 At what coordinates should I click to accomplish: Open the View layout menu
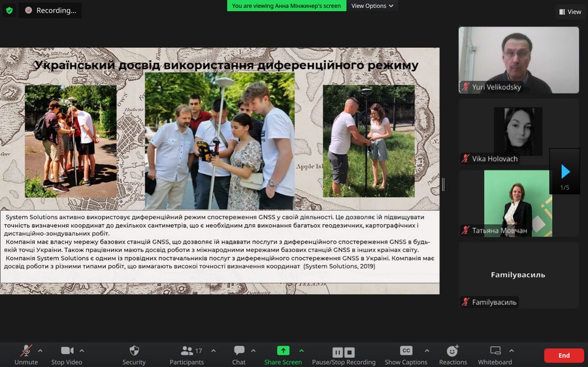[570, 12]
